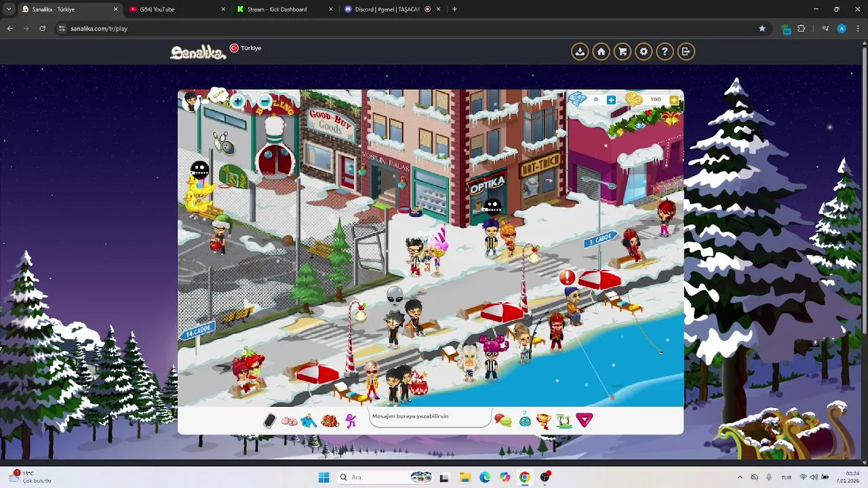Click the 14. CADDE street sign
This screenshot has height=488, width=868.
pos(198,331)
